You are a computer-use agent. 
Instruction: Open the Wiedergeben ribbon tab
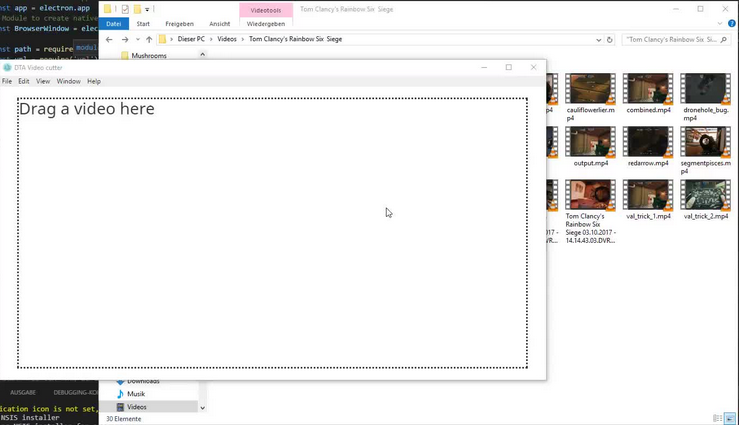coord(266,24)
